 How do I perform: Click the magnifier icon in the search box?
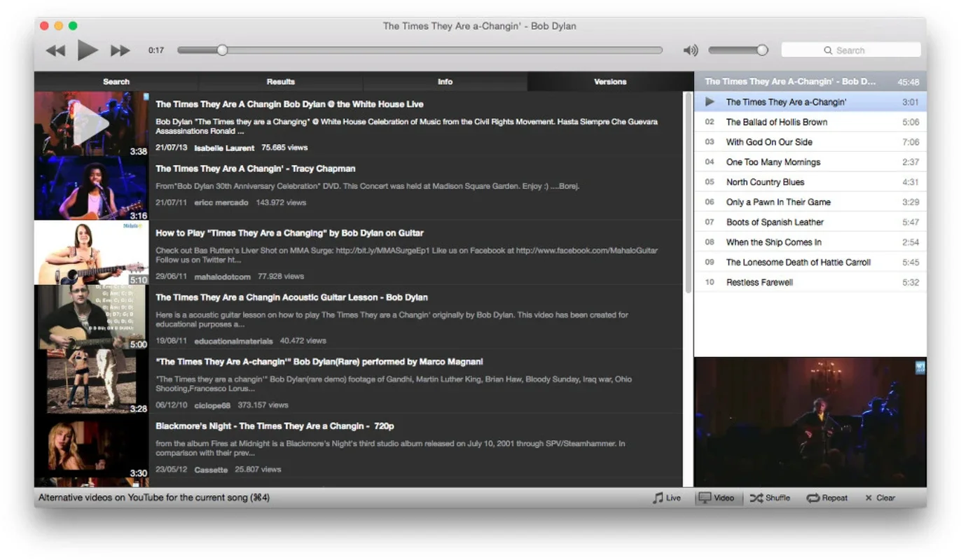[828, 50]
